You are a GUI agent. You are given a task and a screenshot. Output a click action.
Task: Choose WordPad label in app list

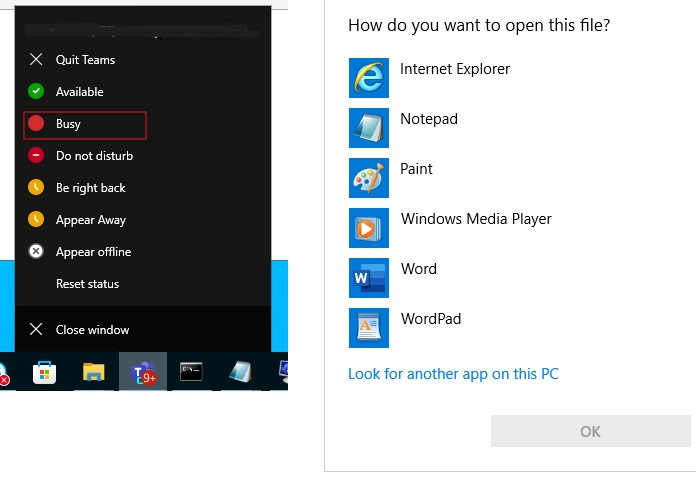(x=431, y=319)
